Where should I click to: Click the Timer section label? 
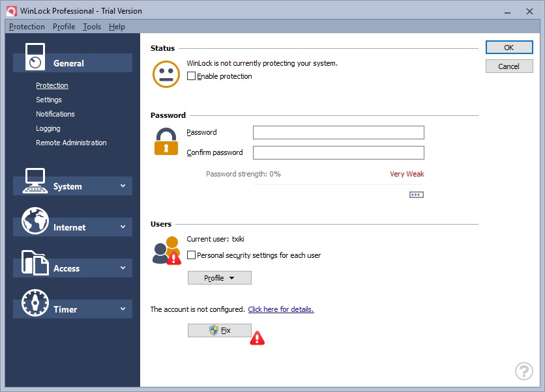tap(65, 309)
